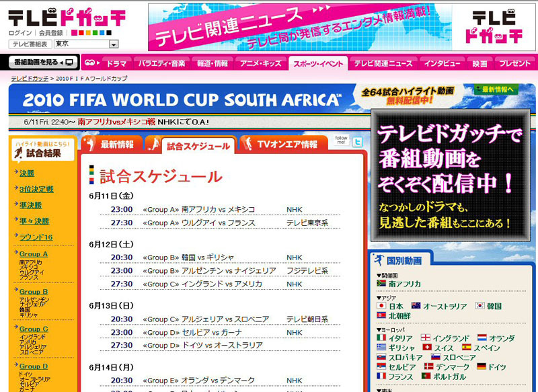538x392 pixels.
Task: Open the Group A sidebar link
Action: point(34,254)
